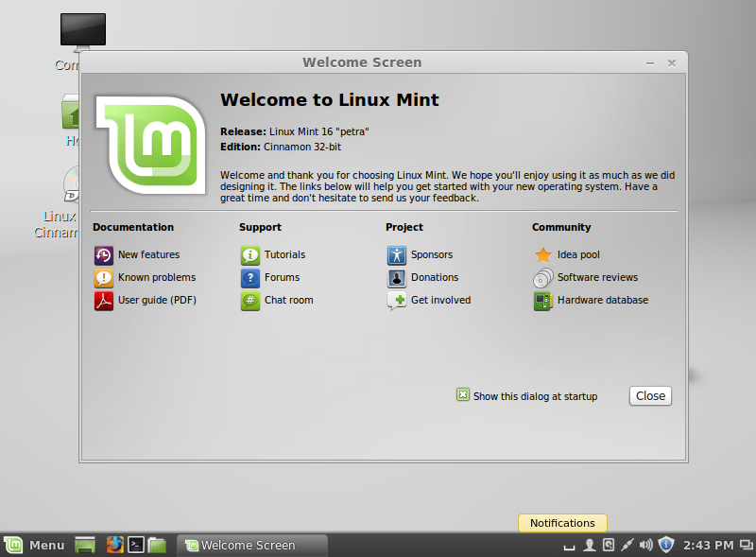
Task: Open the network connection tray icon
Action: click(x=627, y=546)
